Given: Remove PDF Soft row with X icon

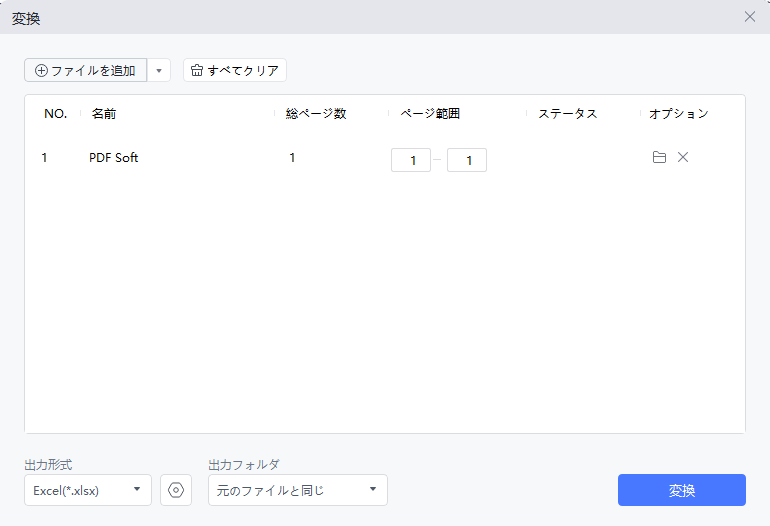Looking at the screenshot, I should point(683,157).
